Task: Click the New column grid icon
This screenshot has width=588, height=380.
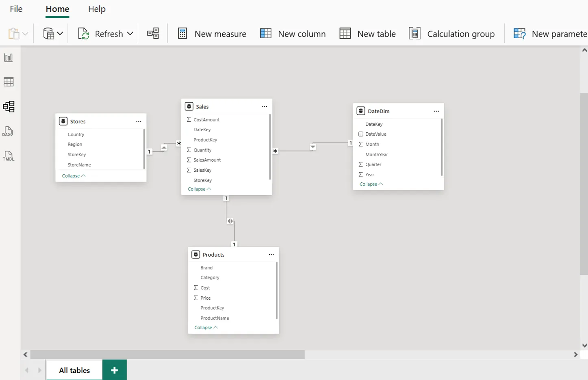Action: tap(266, 33)
